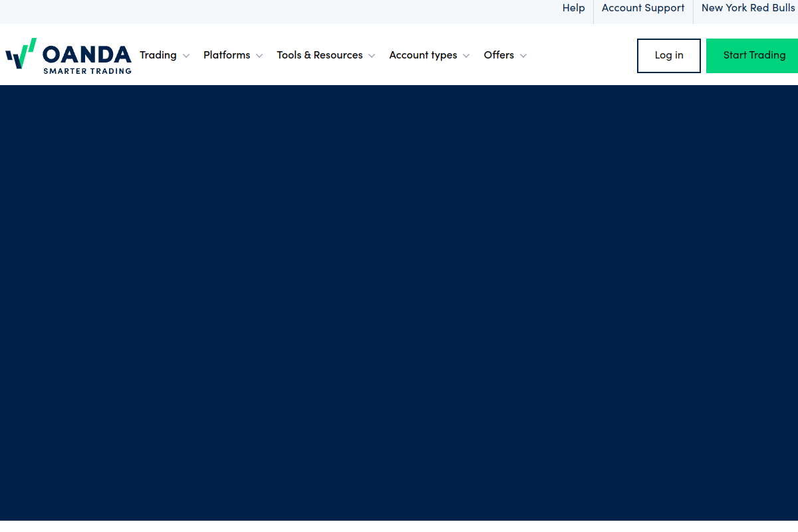
Task: Go to Account Support
Action: (x=643, y=9)
